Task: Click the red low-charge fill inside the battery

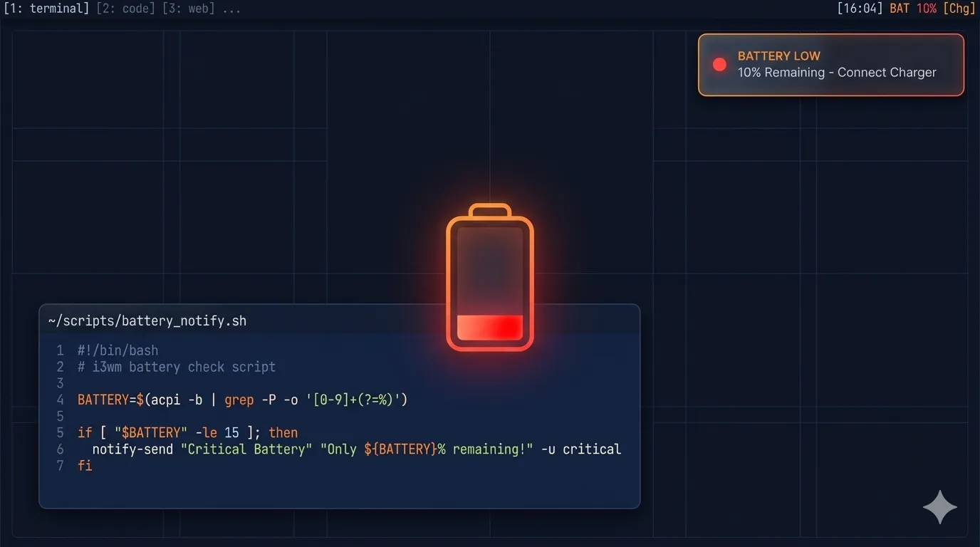Action: pyautogui.click(x=490, y=328)
